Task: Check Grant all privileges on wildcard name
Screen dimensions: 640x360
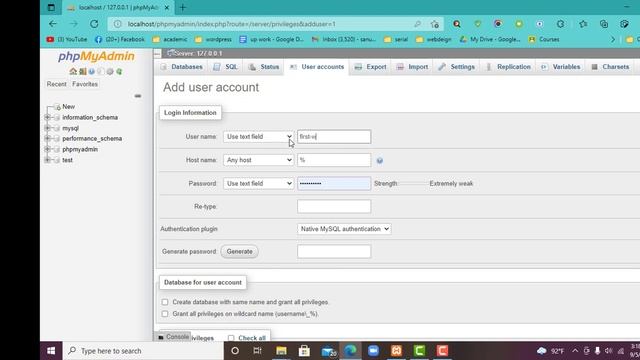Action: [165, 314]
